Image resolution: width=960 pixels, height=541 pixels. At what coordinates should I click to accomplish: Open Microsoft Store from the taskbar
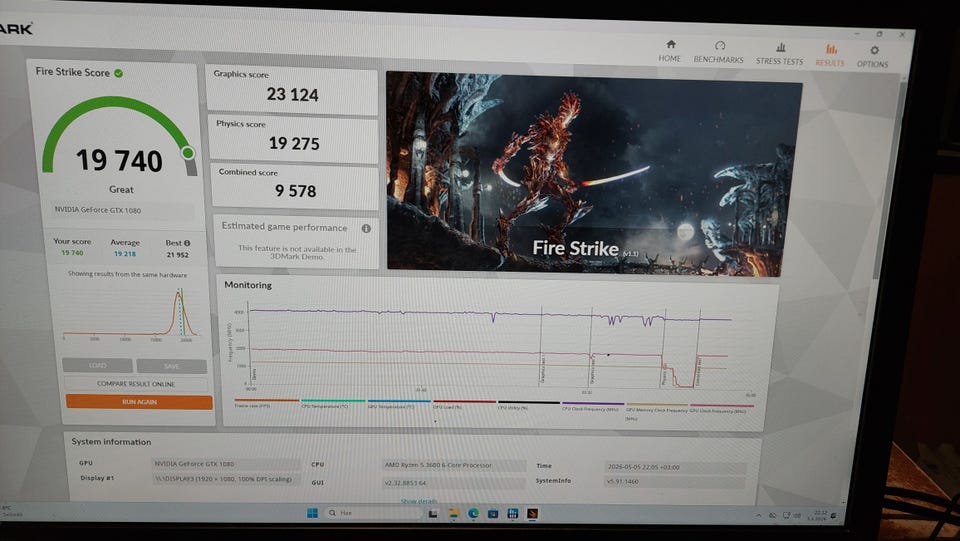493,513
